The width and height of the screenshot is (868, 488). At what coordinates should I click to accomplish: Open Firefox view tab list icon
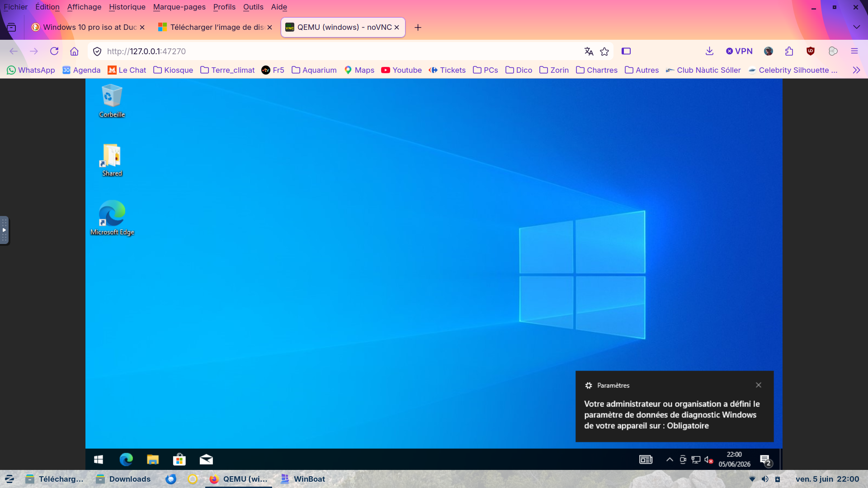pyautogui.click(x=11, y=28)
